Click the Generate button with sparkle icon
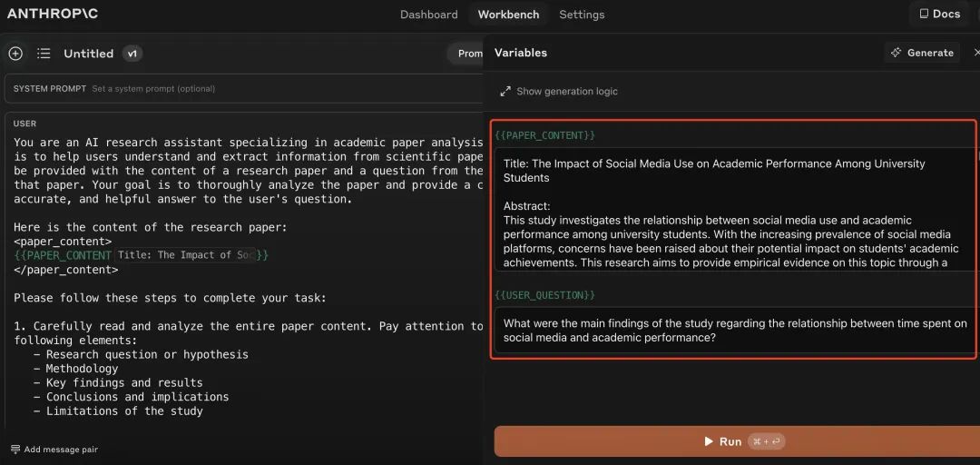This screenshot has height=465, width=980. pos(922,53)
